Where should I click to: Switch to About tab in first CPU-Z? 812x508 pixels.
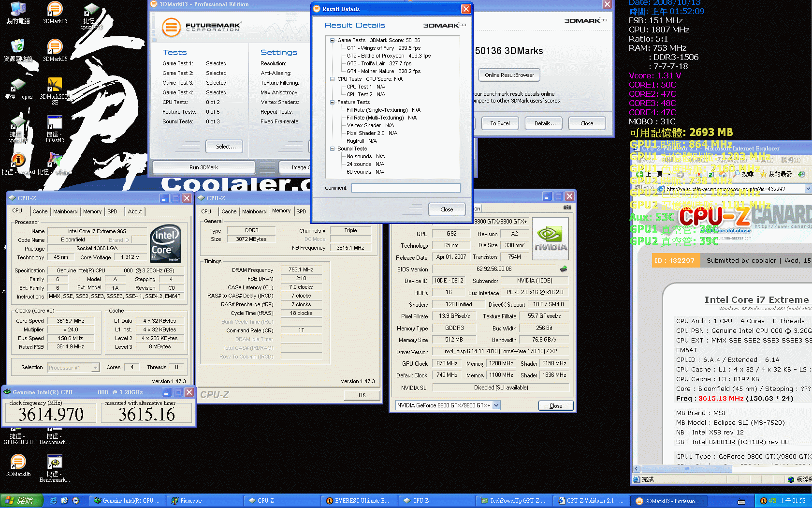[135, 211]
